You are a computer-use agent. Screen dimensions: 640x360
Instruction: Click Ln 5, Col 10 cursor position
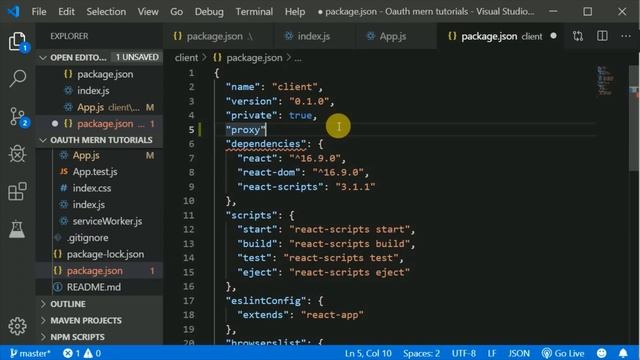[368, 353]
